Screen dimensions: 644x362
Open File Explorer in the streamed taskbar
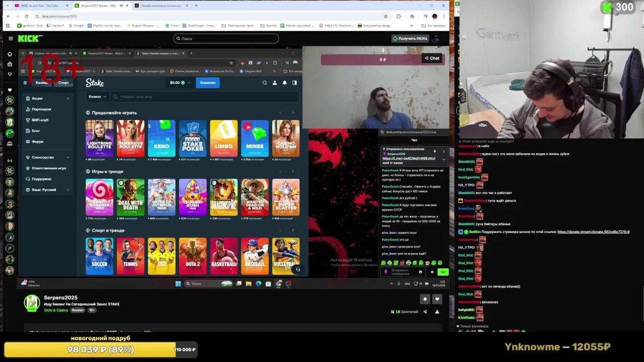click(249, 284)
